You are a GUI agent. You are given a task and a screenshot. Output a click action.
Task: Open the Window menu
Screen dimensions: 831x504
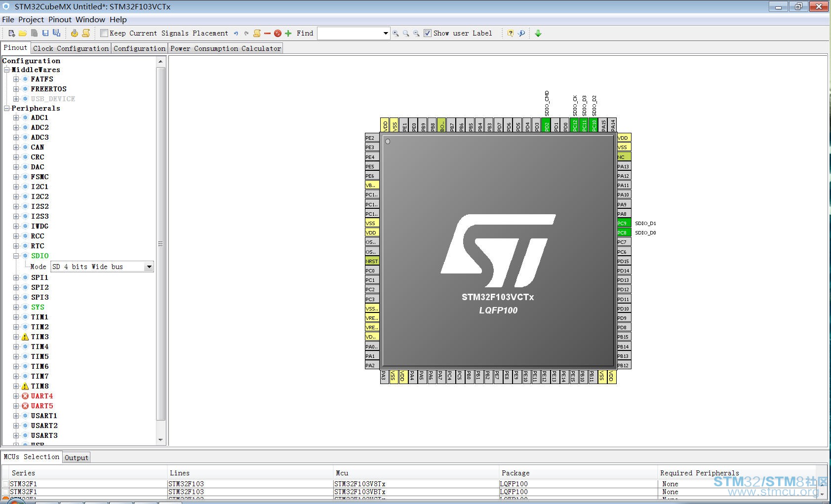pos(90,19)
